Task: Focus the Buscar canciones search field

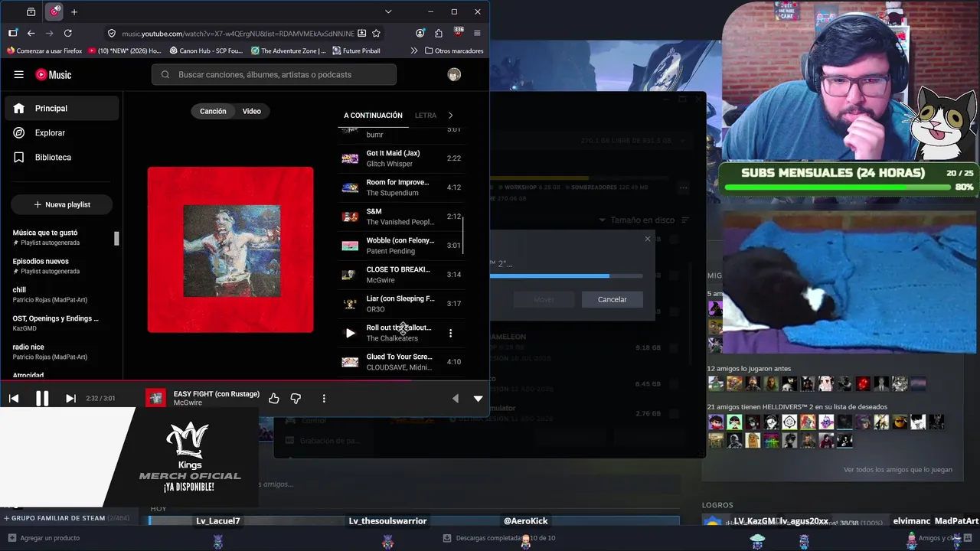Action: click(274, 74)
